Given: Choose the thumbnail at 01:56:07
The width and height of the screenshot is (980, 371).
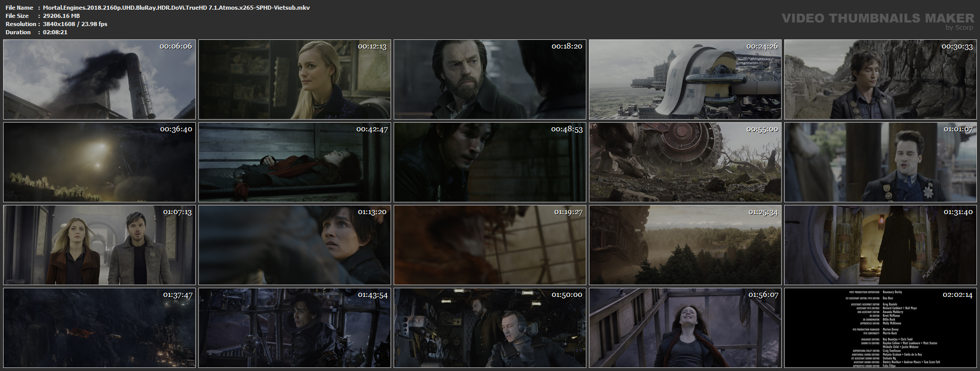Looking at the screenshot, I should point(685,328).
